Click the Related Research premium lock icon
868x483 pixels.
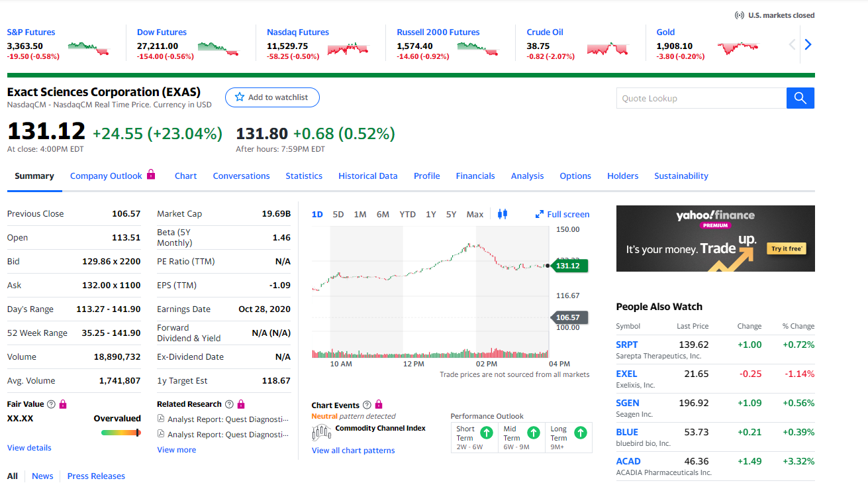point(241,404)
